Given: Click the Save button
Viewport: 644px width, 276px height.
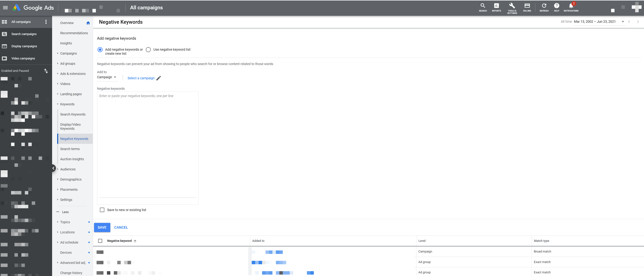Looking at the screenshot, I should [x=102, y=227].
